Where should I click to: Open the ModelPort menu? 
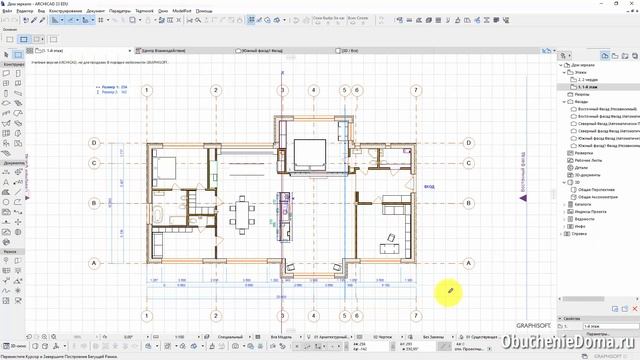tap(182, 11)
